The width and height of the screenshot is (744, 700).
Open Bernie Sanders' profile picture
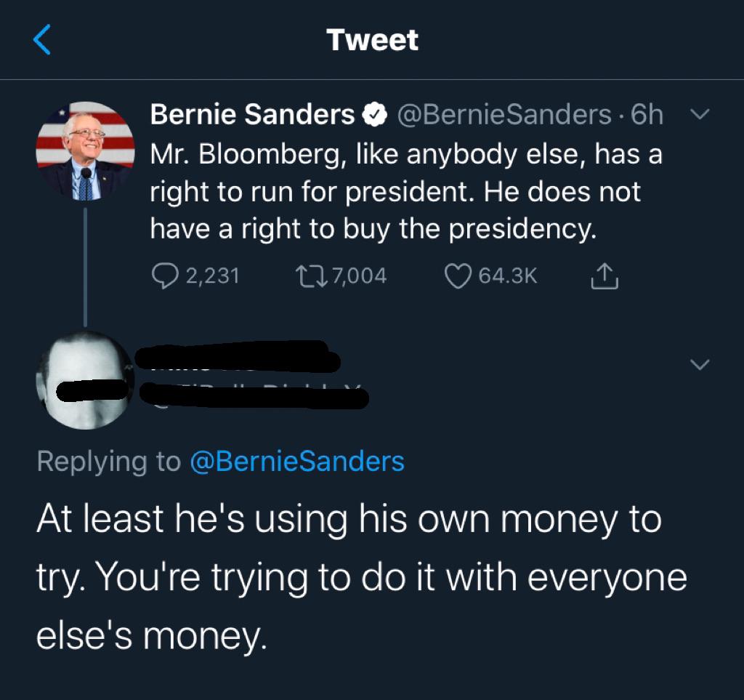(86, 150)
